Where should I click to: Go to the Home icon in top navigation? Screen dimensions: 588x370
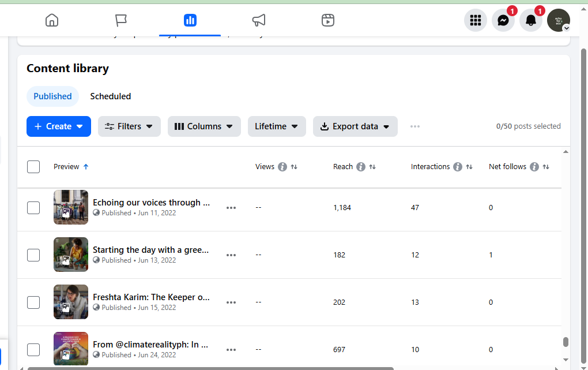[52, 20]
